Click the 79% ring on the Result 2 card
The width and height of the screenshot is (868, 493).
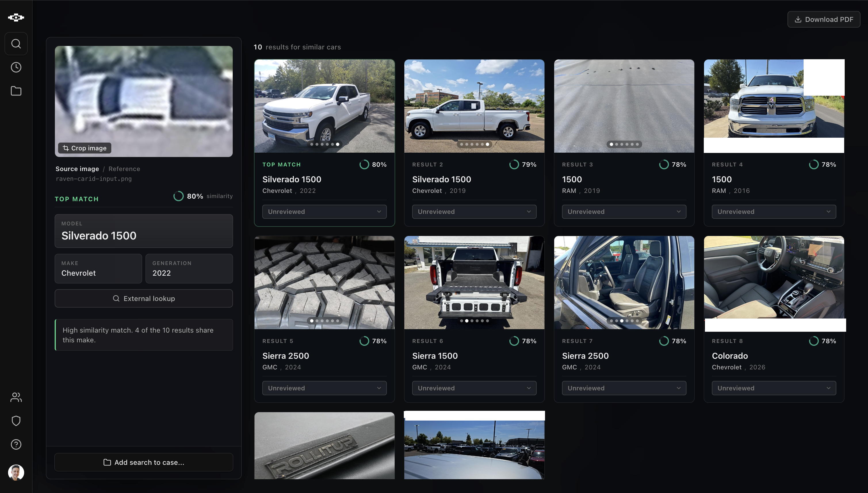[514, 164]
